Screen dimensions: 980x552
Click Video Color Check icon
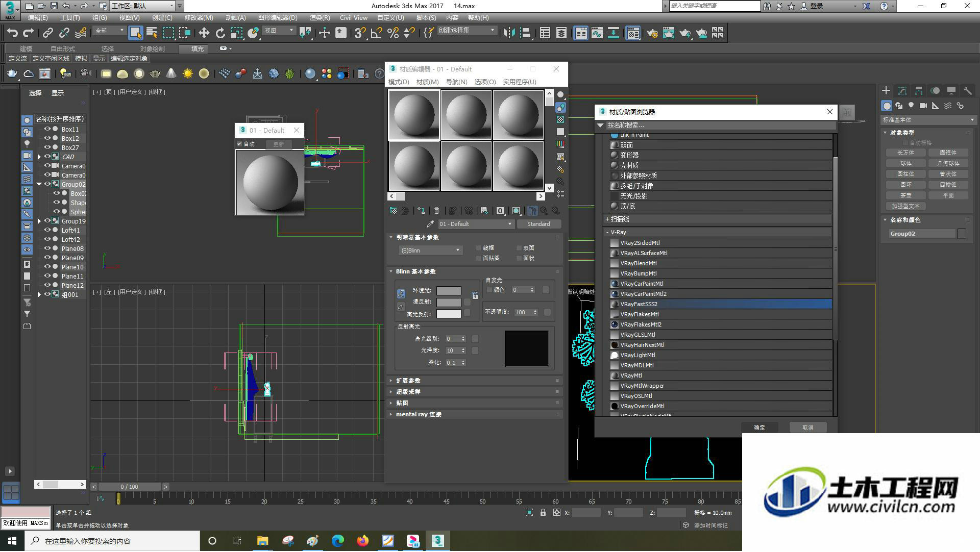click(x=560, y=144)
